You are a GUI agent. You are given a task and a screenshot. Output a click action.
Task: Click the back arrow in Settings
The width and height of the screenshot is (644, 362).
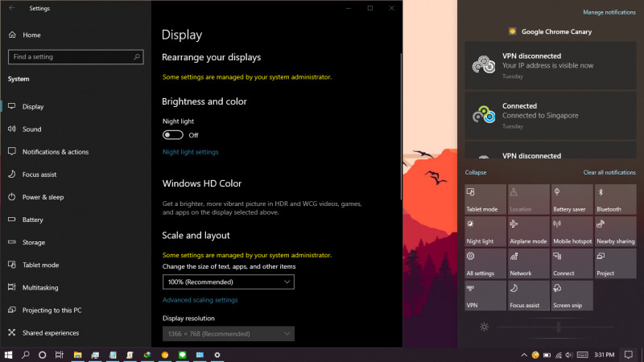pyautogui.click(x=10, y=8)
